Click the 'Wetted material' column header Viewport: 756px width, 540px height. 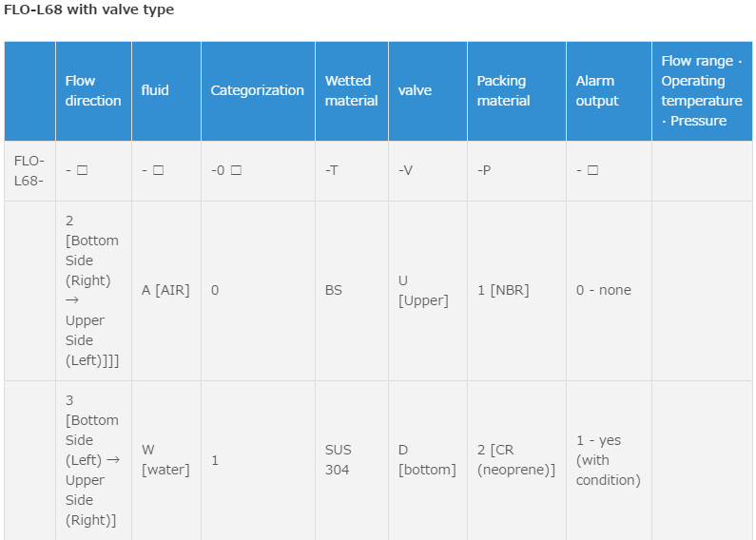click(x=352, y=91)
